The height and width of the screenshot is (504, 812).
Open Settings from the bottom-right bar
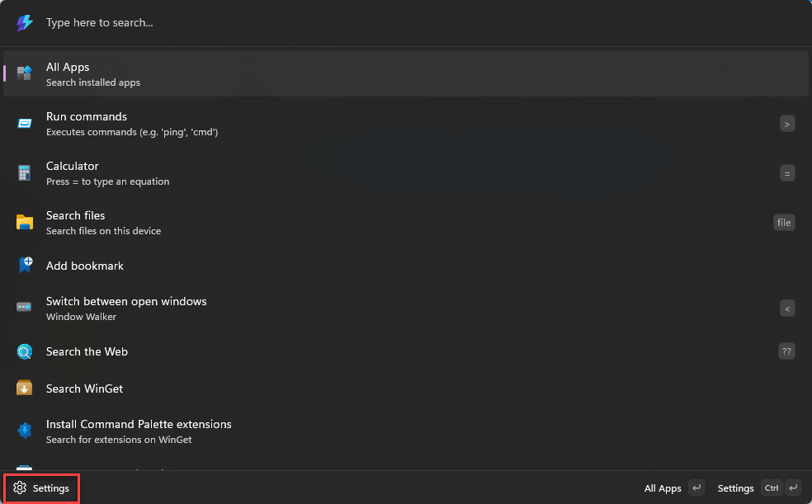tap(735, 488)
